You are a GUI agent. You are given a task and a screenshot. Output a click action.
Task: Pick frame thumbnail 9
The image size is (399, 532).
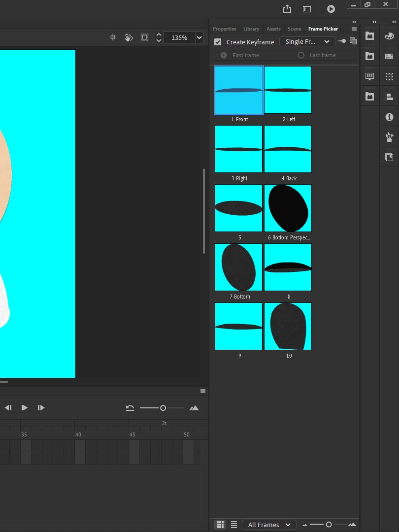click(238, 326)
